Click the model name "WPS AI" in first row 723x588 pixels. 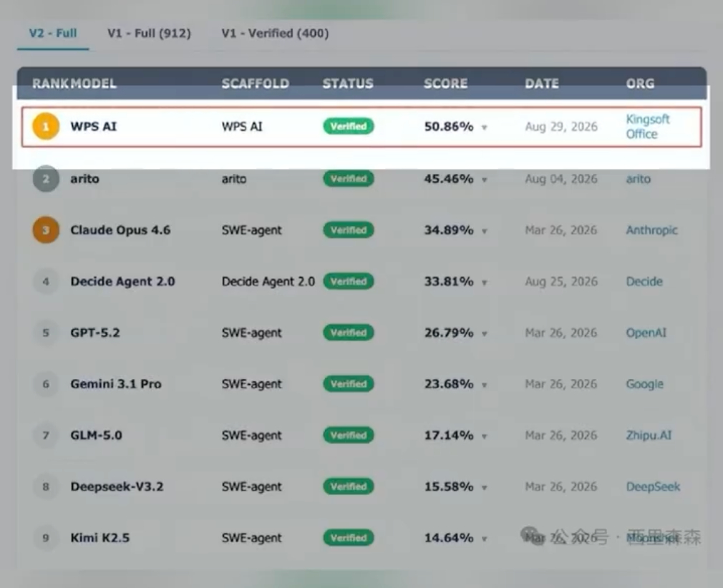pyautogui.click(x=93, y=127)
